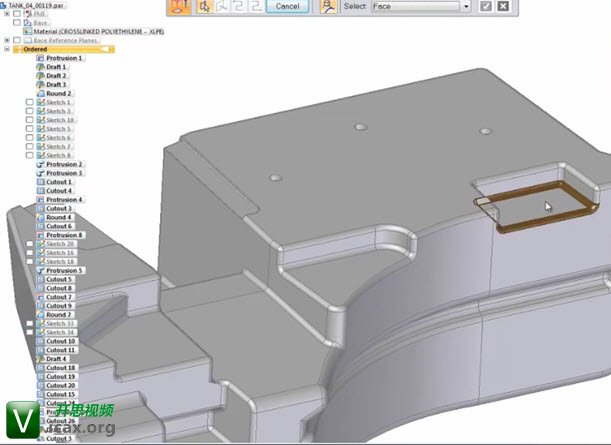Click the green accept checkmark icon
The width and height of the screenshot is (611, 445).
[485, 6]
